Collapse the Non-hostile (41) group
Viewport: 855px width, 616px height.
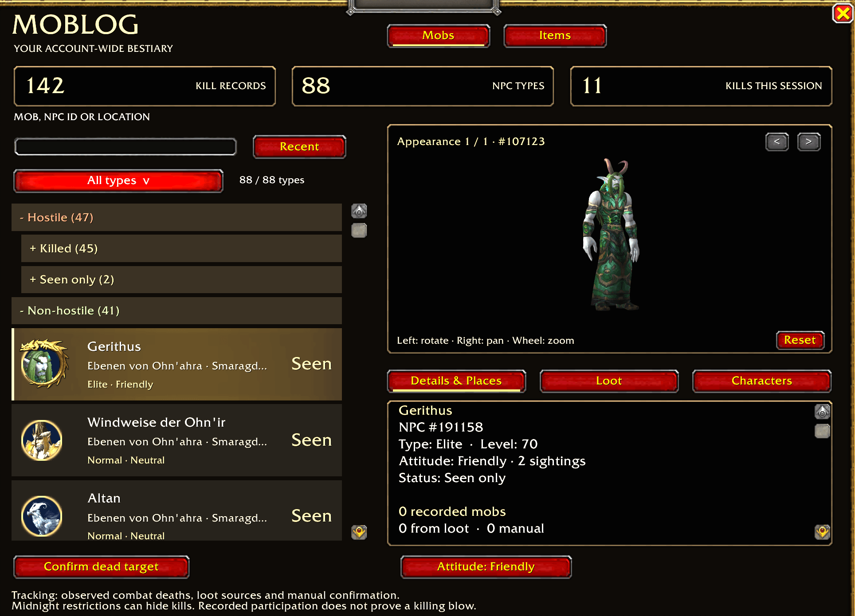pyautogui.click(x=176, y=310)
